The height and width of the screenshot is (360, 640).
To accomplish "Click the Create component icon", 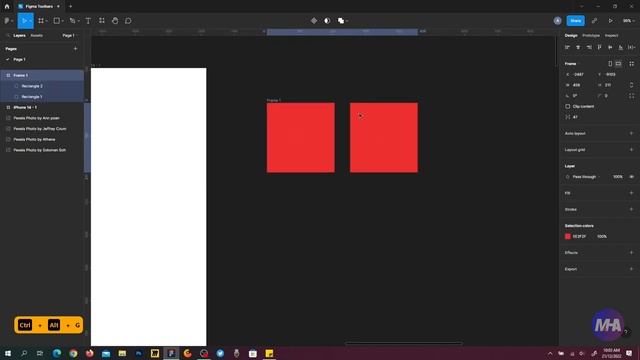I will coord(314,21).
